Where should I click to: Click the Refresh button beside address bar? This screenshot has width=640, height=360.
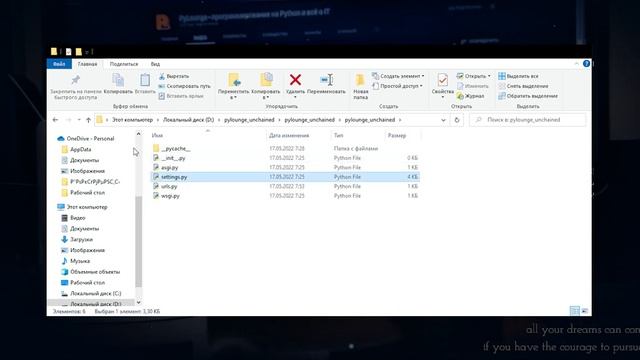pos(457,120)
